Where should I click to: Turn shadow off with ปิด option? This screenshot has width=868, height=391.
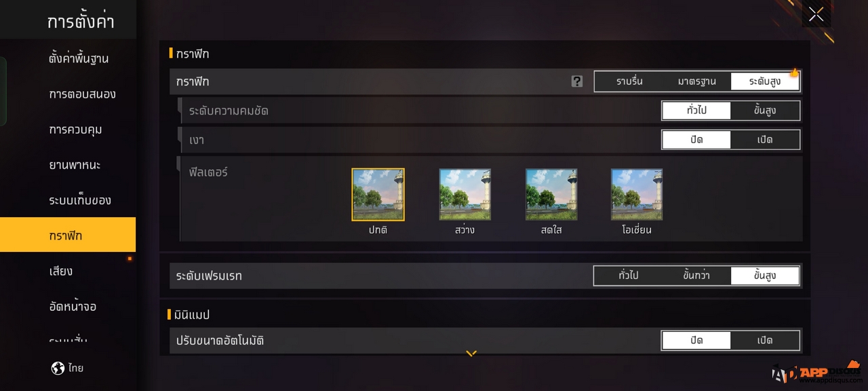point(696,139)
